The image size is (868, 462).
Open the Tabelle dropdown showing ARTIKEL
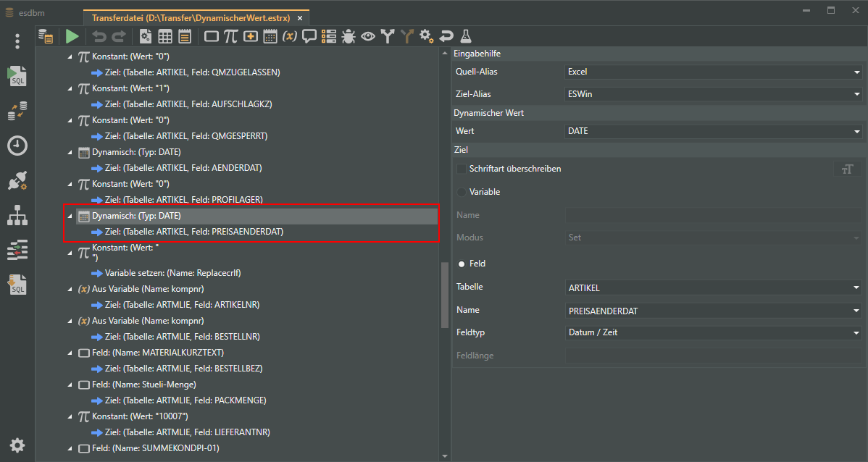point(714,287)
